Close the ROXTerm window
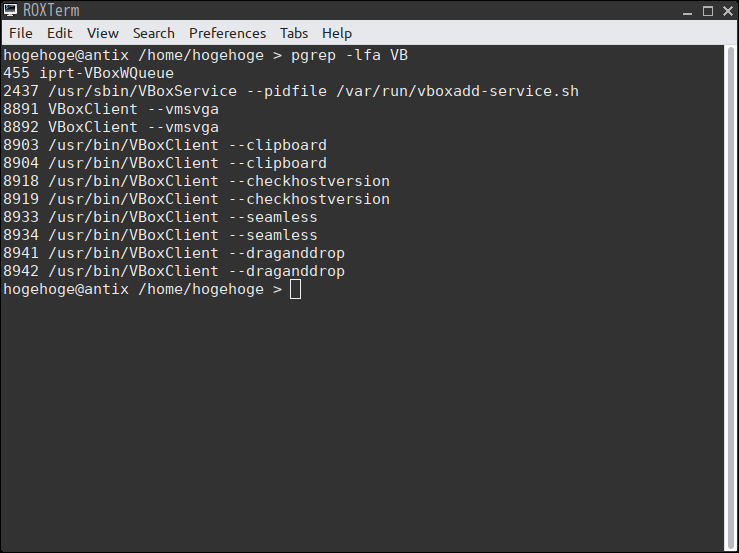The width and height of the screenshot is (739, 553). point(728,11)
